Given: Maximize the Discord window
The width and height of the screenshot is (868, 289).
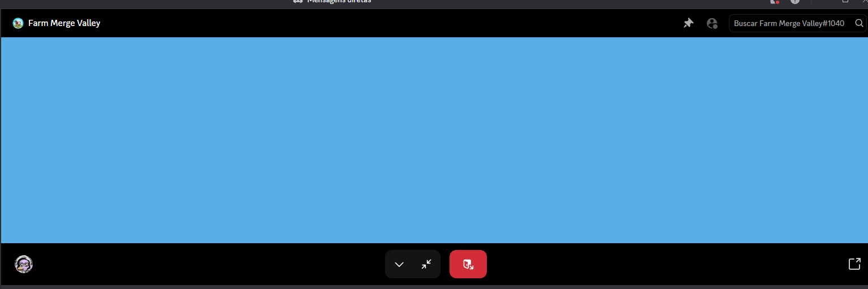Looking at the screenshot, I should pyautogui.click(x=845, y=2).
